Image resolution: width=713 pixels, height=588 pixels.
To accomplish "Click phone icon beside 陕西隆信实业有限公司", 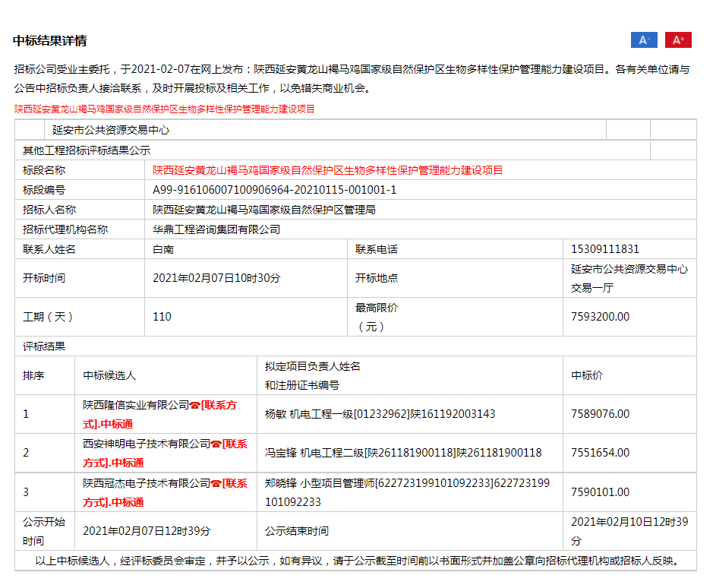I will coord(195,406).
